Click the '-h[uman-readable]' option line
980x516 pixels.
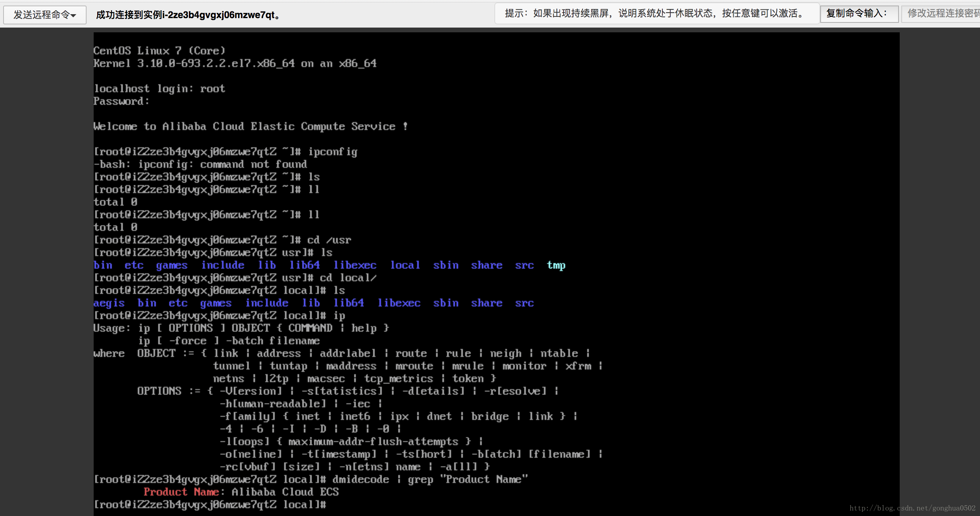pos(301,404)
